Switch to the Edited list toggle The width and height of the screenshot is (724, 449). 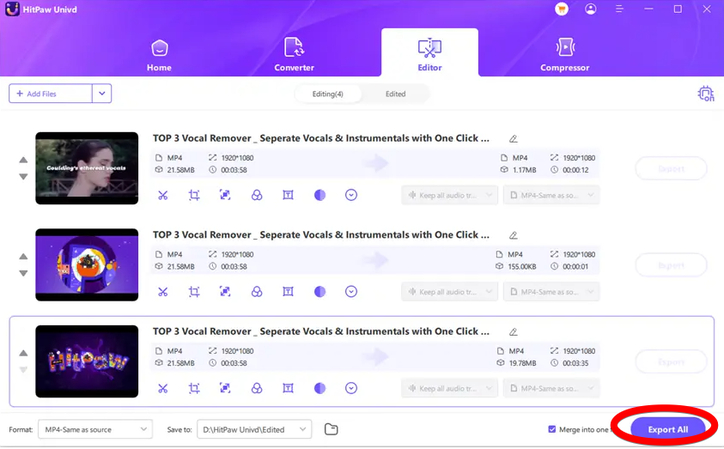tap(395, 93)
